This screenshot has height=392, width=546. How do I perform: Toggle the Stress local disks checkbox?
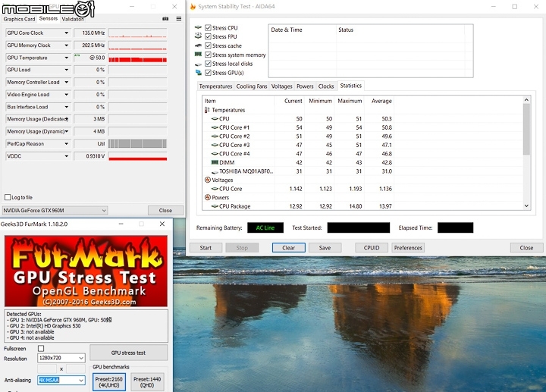coord(209,64)
